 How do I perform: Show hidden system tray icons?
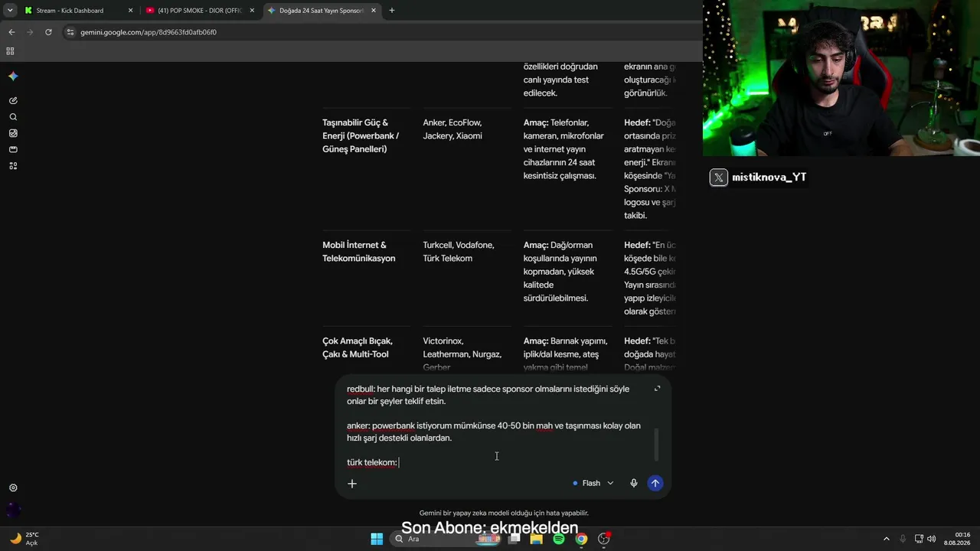pos(887,539)
